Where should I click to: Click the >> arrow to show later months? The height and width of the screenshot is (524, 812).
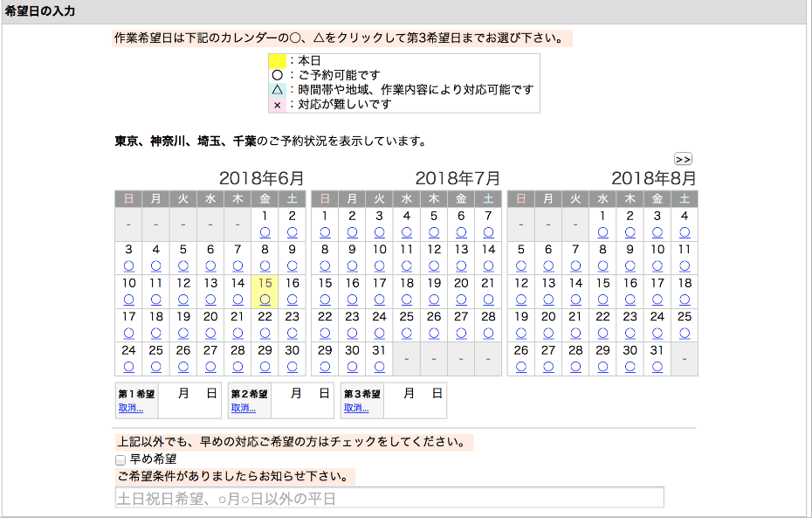pyautogui.click(x=684, y=159)
